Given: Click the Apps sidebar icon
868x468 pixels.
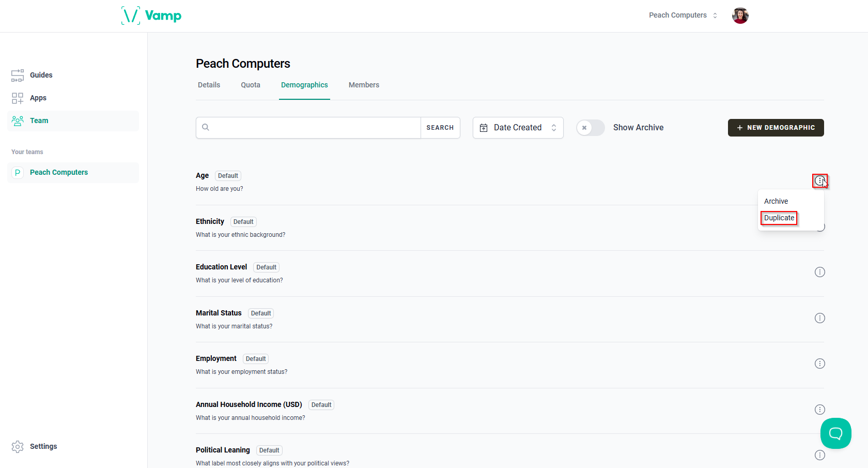Looking at the screenshot, I should (x=18, y=98).
